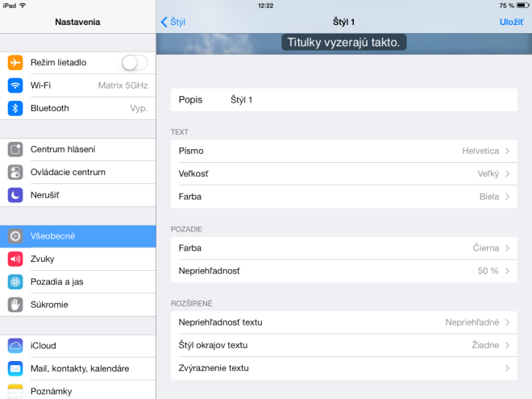Tap the Pozadia a jas icon
Screen dimensions: 532x399
15,281
